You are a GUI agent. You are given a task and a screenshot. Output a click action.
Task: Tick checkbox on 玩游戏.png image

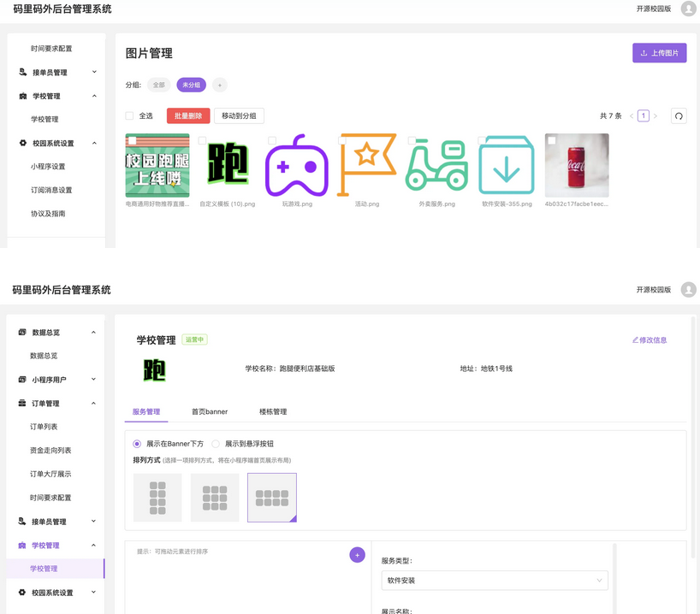(x=272, y=140)
